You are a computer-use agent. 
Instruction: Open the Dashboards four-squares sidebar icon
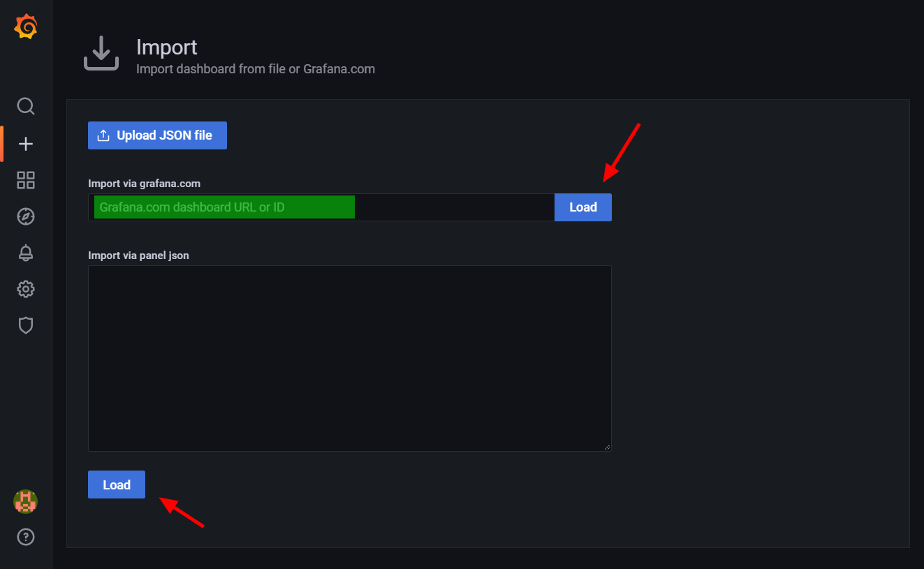pos(26,180)
